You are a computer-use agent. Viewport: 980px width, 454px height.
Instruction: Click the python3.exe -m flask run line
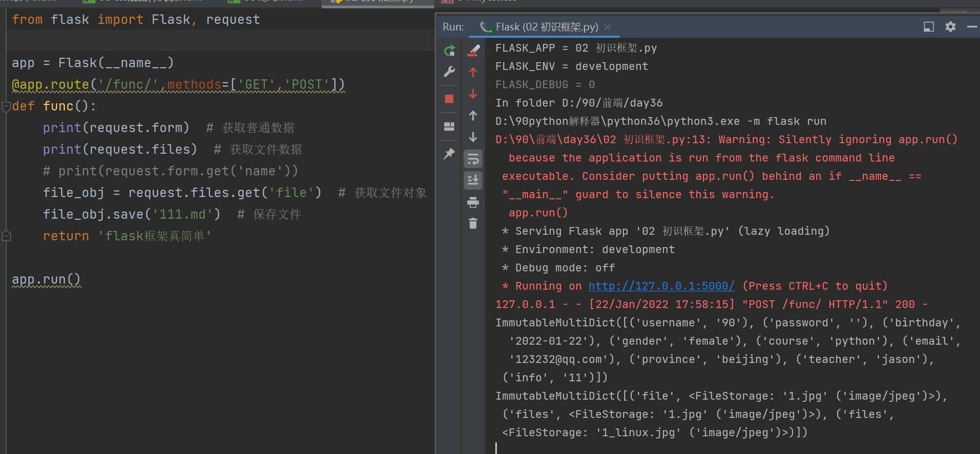pyautogui.click(x=661, y=122)
